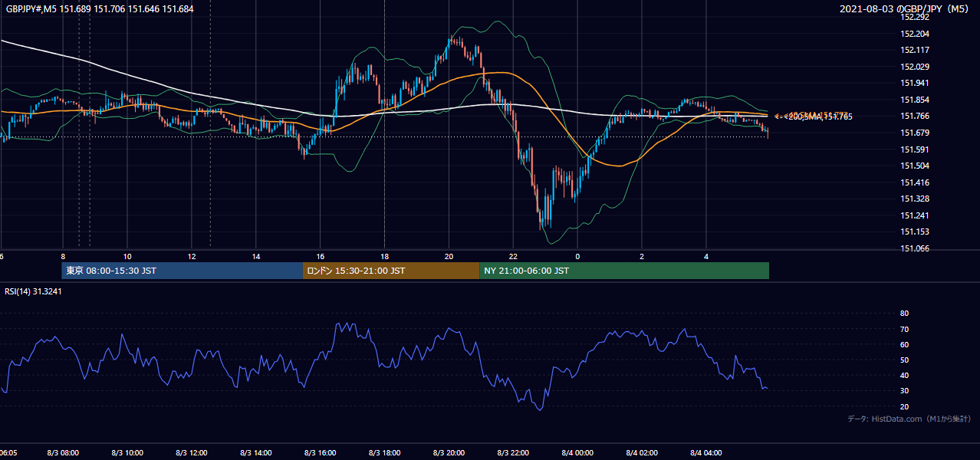Click the 151.854 price axis label
This screenshot has width=980, height=460.
(916, 100)
